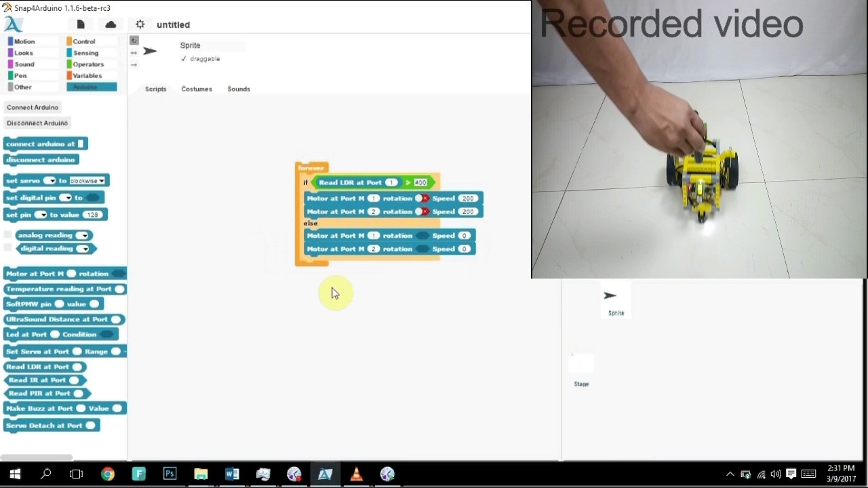Open the settings gear menu
The image size is (868, 488).
[x=140, y=24]
